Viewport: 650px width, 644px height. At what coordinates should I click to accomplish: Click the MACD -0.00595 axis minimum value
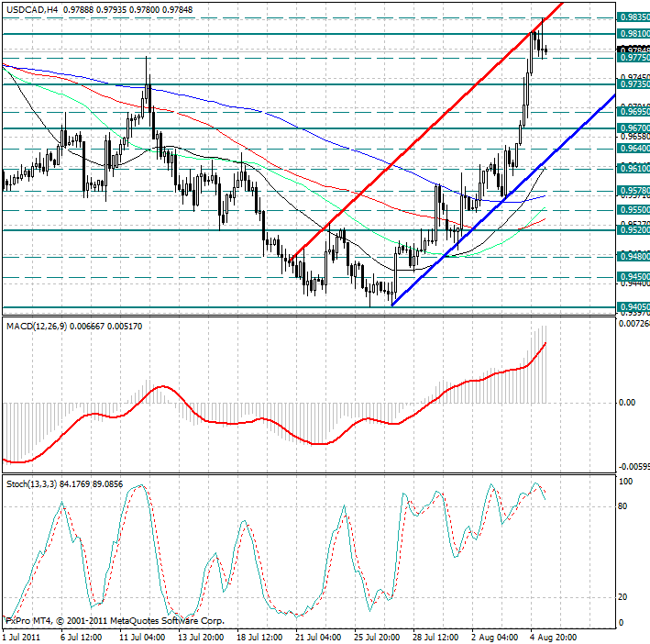[x=633, y=467]
